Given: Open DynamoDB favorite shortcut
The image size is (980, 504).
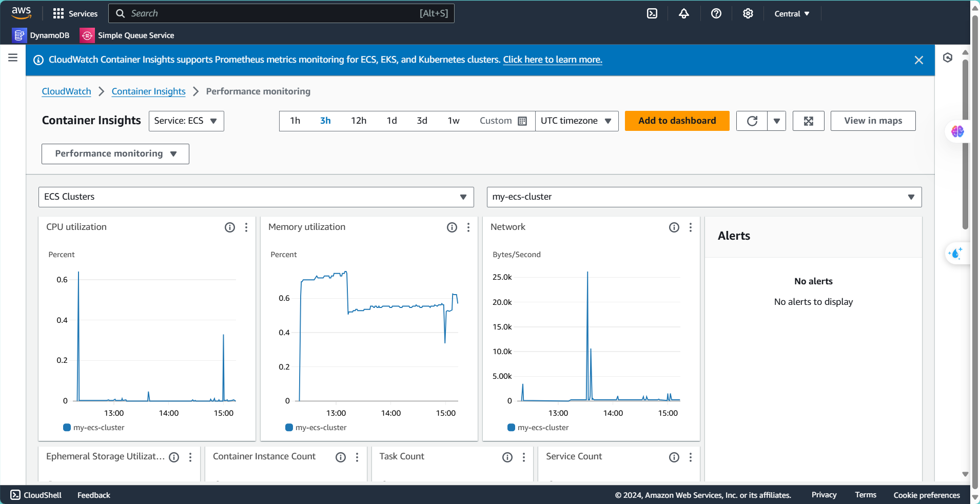Looking at the screenshot, I should 41,35.
